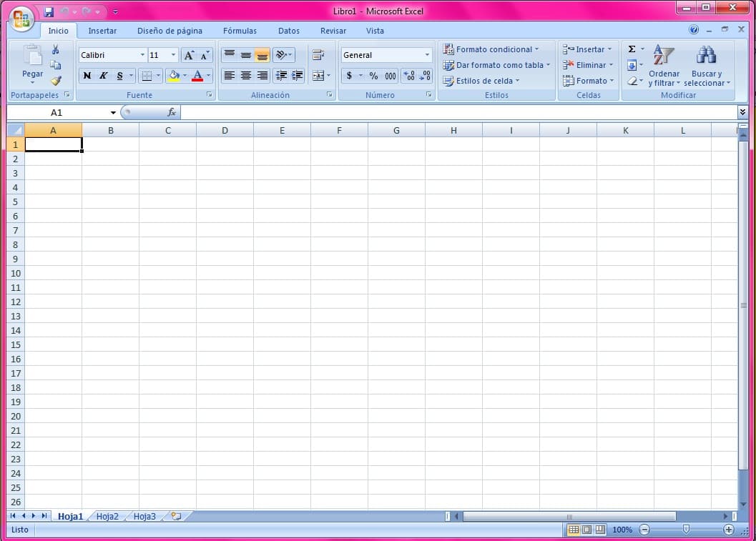
Task: Open the General number format dropdown
Action: pos(427,55)
